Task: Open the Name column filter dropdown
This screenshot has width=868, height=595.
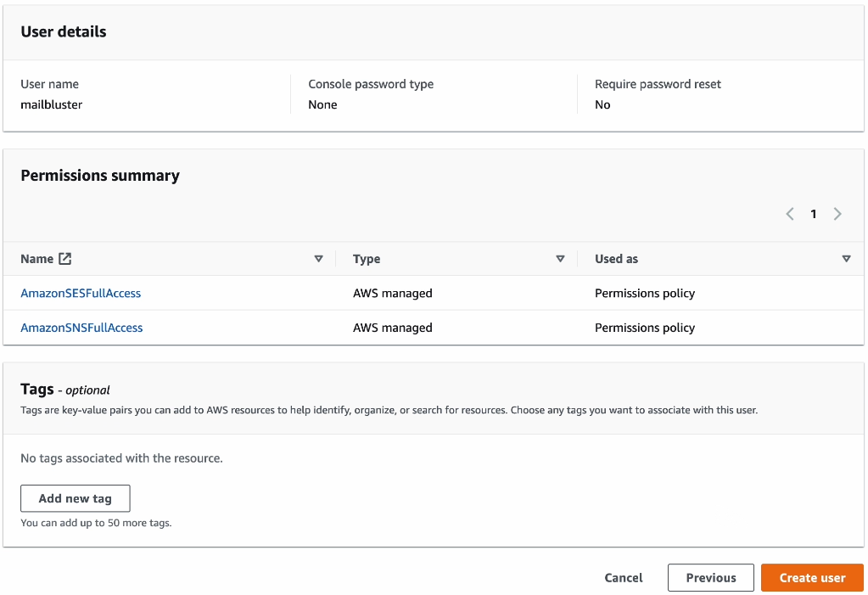Action: click(319, 258)
